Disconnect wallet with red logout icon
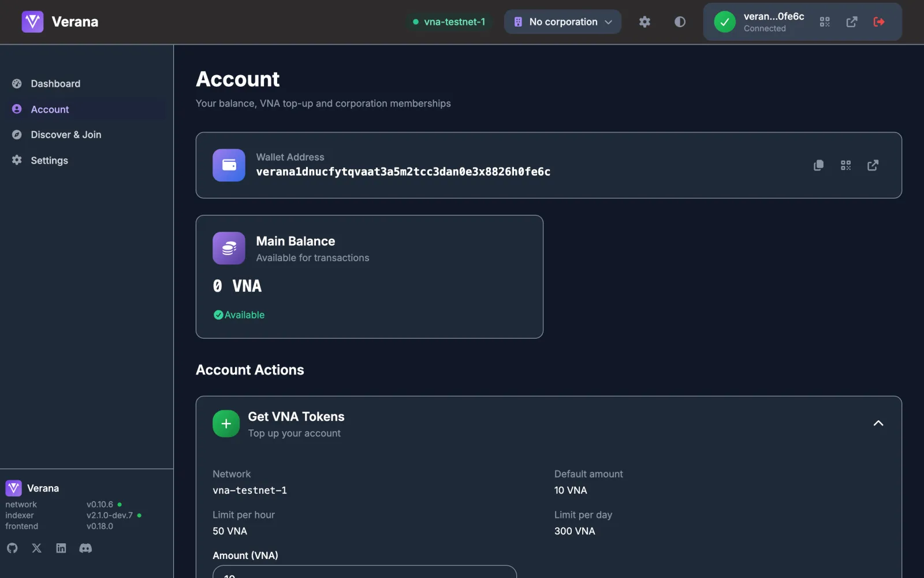 (x=879, y=22)
